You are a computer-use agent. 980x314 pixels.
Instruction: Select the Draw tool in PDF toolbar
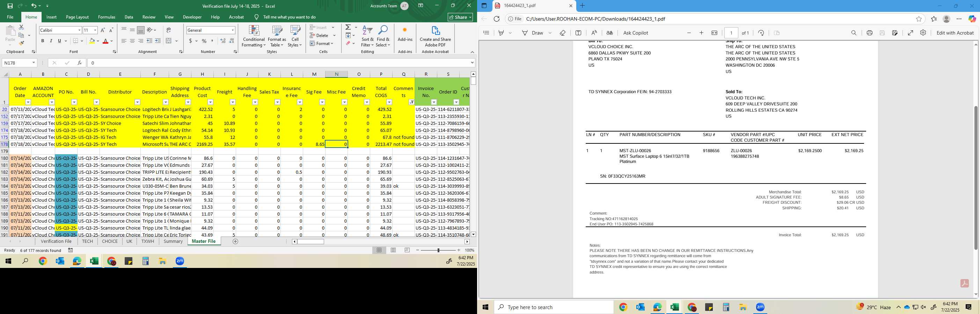(533, 33)
